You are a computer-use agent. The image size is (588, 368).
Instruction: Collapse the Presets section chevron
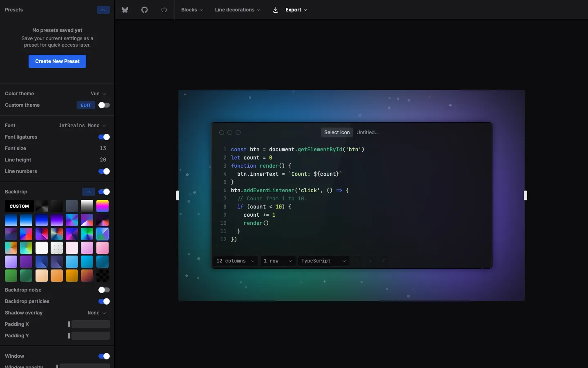point(103,10)
